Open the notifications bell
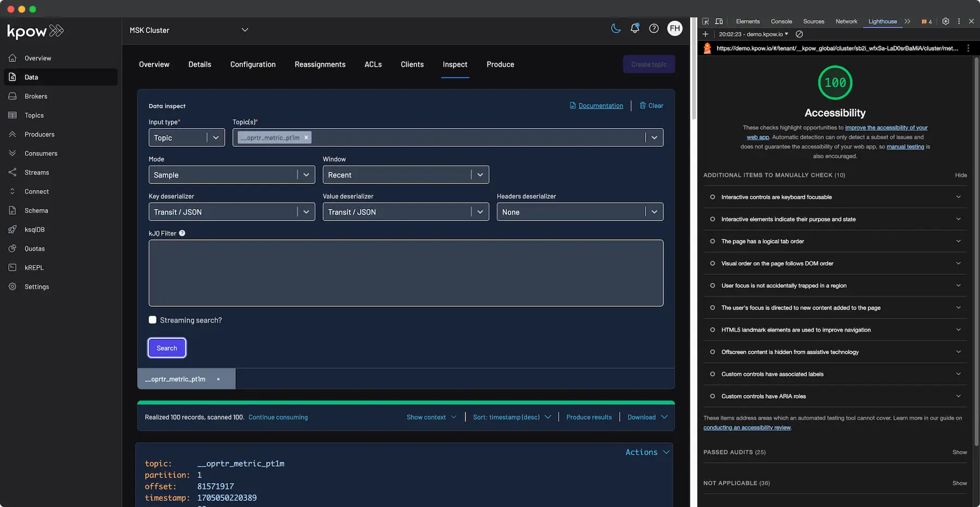Screen dimensions: 980x507 pos(635,28)
